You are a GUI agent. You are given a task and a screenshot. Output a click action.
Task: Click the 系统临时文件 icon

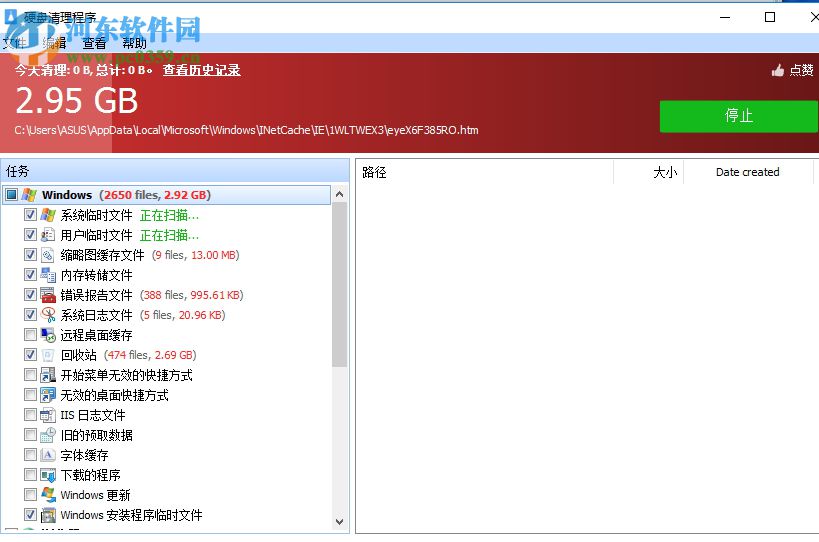pos(48,215)
